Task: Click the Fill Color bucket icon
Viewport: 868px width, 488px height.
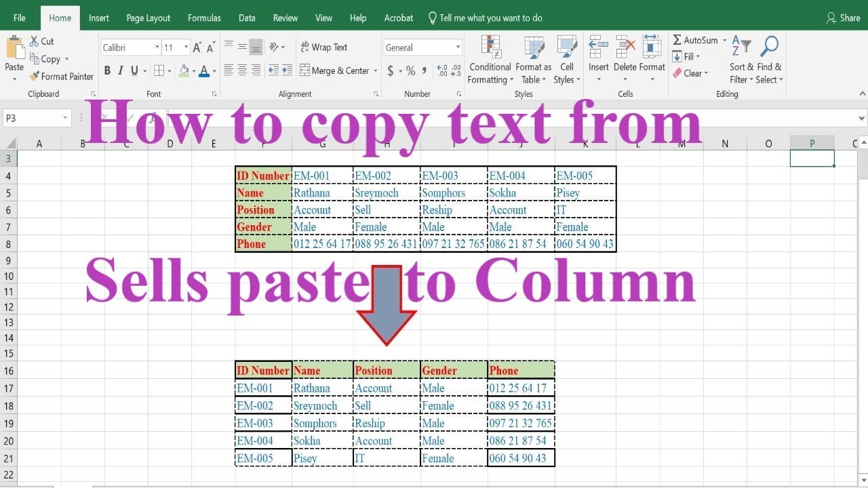Action: [x=184, y=70]
